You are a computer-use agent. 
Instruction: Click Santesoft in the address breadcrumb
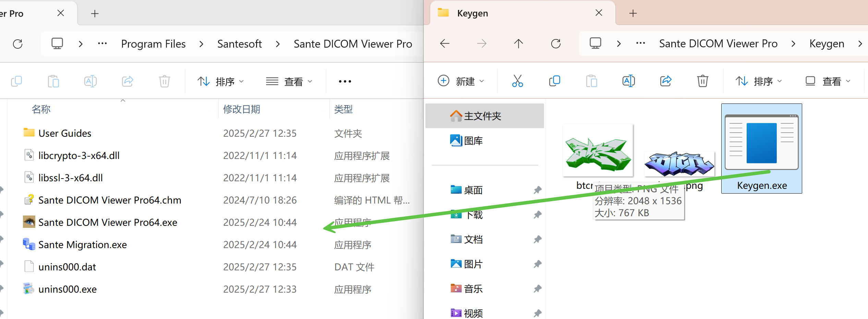pyautogui.click(x=239, y=44)
